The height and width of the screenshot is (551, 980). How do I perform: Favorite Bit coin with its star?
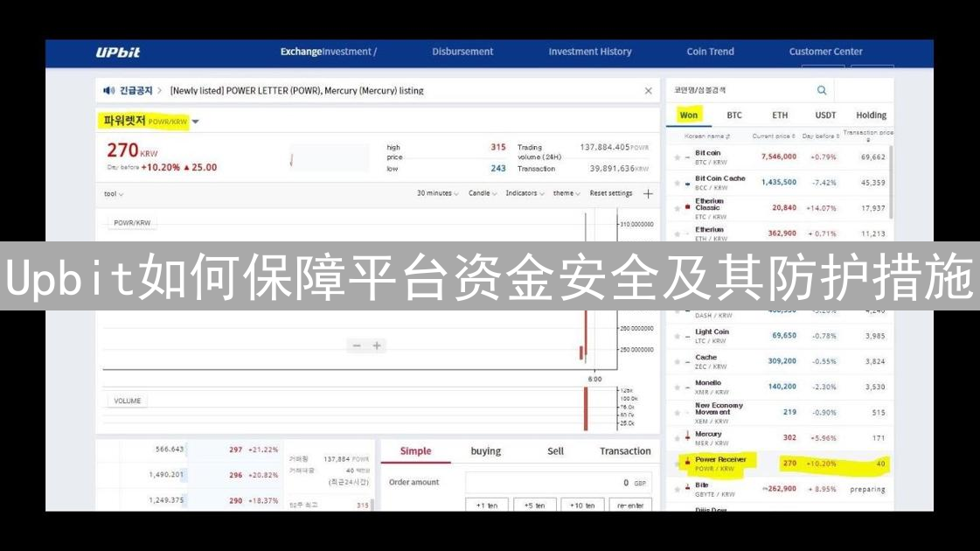coord(677,157)
